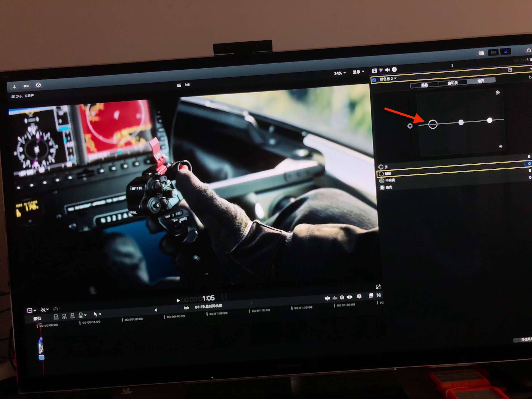Click the 索引 timeline index button
This screenshot has width=532, height=399.
tap(37, 319)
